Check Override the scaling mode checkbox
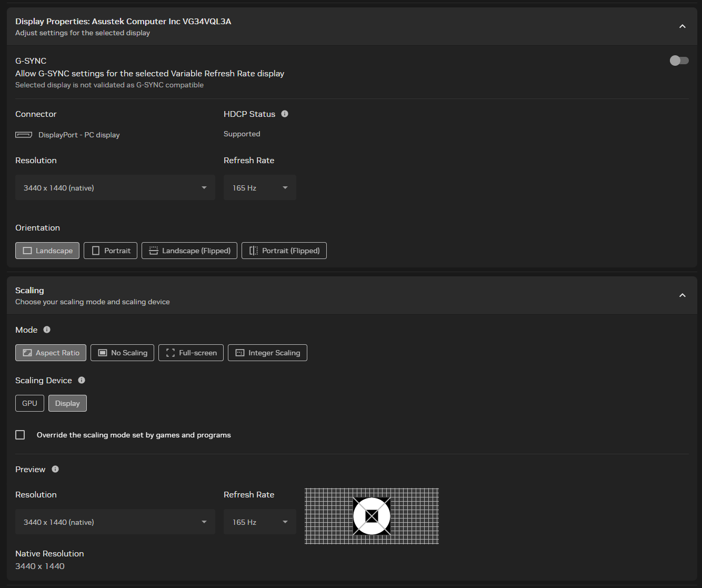This screenshot has height=588, width=702. click(x=20, y=435)
